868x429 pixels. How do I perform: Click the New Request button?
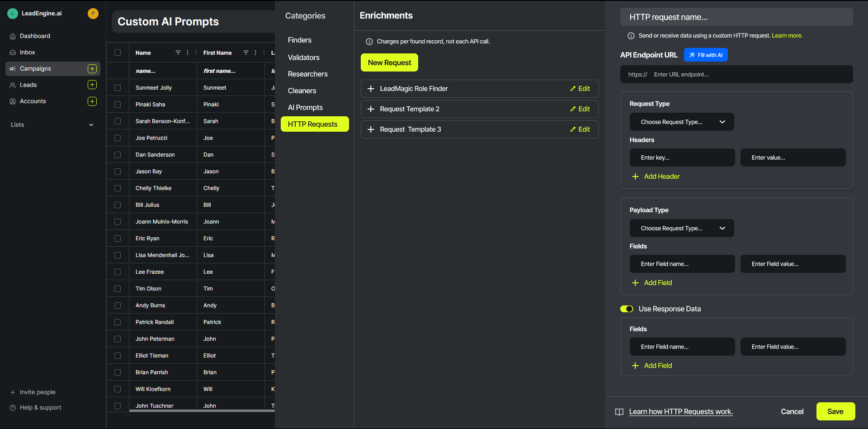tap(389, 62)
